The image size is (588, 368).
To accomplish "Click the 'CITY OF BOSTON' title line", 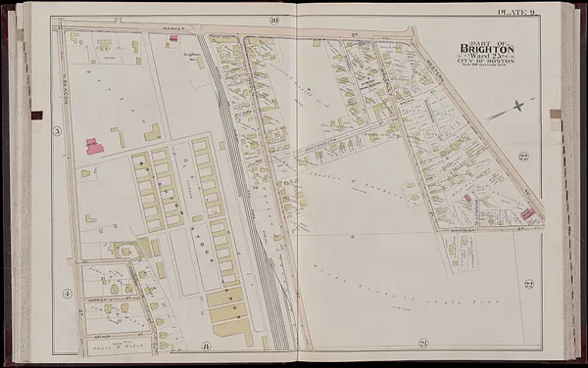I will point(486,61).
